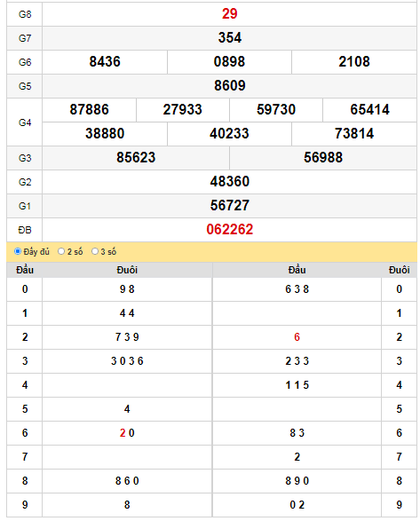
Task: Click the special prize number 062262
Action: pyautogui.click(x=229, y=229)
